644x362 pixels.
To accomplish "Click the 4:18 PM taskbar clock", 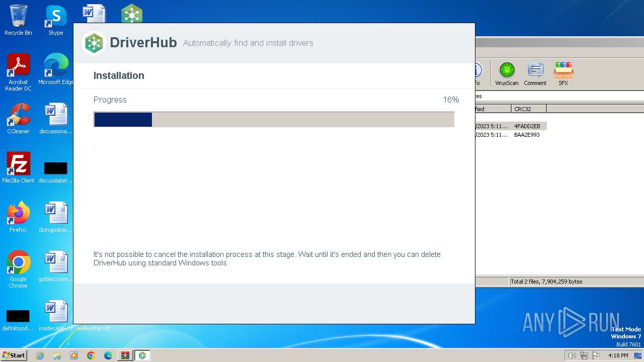I will tap(618, 355).
